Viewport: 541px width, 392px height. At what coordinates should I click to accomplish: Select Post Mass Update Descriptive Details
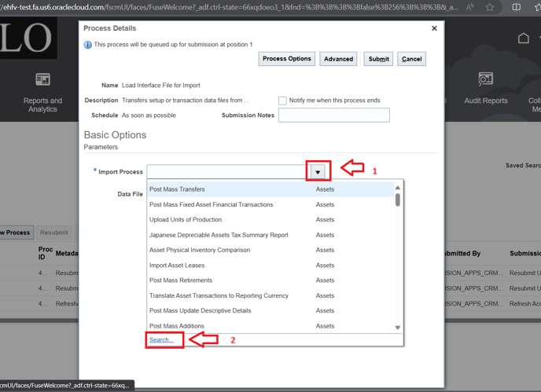point(270,310)
